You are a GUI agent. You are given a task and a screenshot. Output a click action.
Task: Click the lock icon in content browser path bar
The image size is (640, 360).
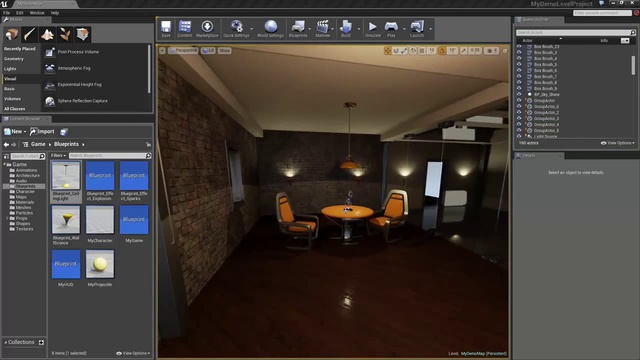pos(148,144)
